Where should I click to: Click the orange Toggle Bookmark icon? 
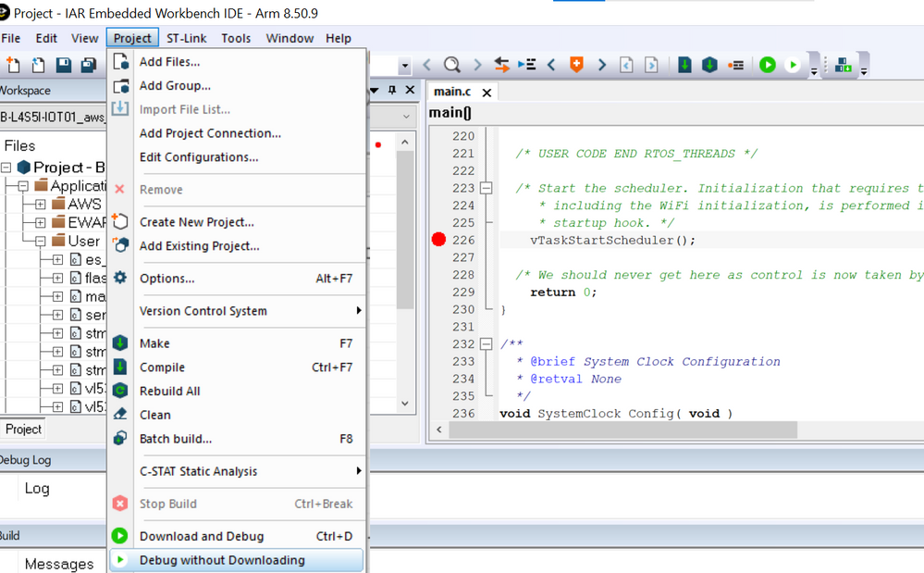pos(576,64)
